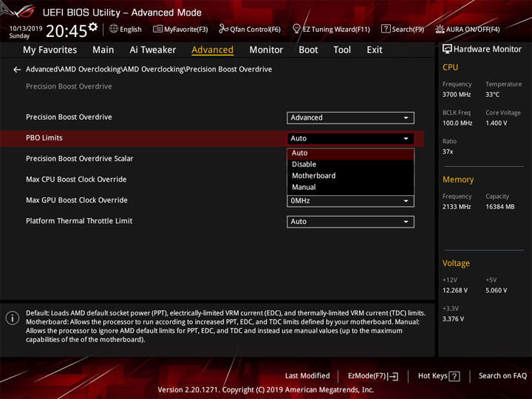Click the breadcrumb path text
The image size is (532, 399).
coord(149,69)
